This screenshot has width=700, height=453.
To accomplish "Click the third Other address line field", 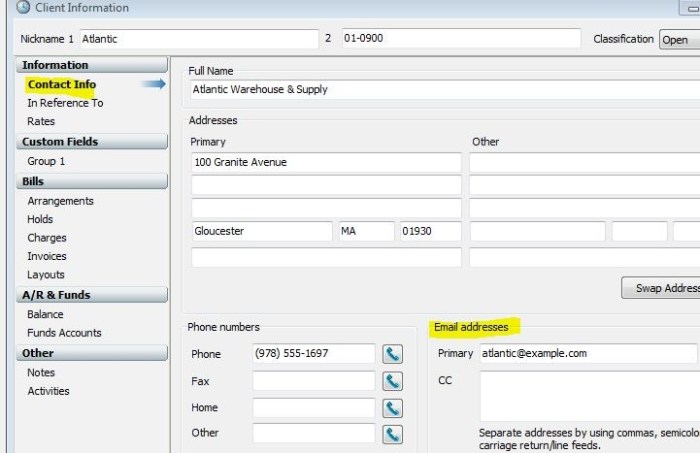I will click(x=584, y=208).
